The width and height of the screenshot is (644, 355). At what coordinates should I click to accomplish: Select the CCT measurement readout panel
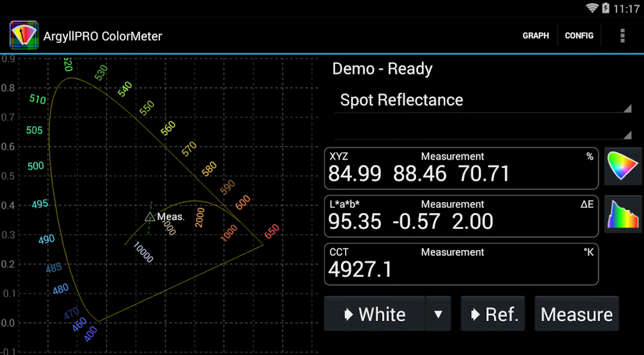(x=461, y=264)
